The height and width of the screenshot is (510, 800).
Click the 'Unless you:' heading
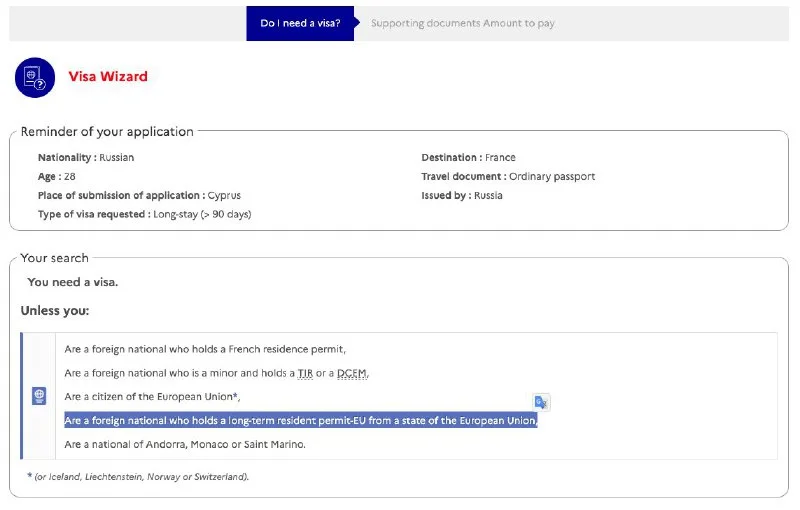pos(55,311)
